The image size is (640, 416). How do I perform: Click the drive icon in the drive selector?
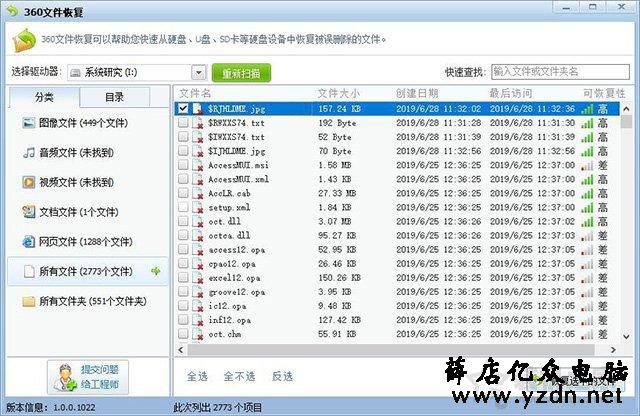pyautogui.click(x=75, y=73)
